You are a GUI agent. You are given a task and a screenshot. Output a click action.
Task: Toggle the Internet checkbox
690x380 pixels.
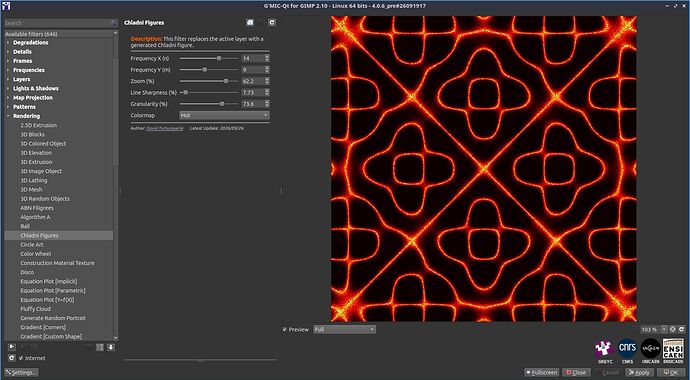[21, 358]
